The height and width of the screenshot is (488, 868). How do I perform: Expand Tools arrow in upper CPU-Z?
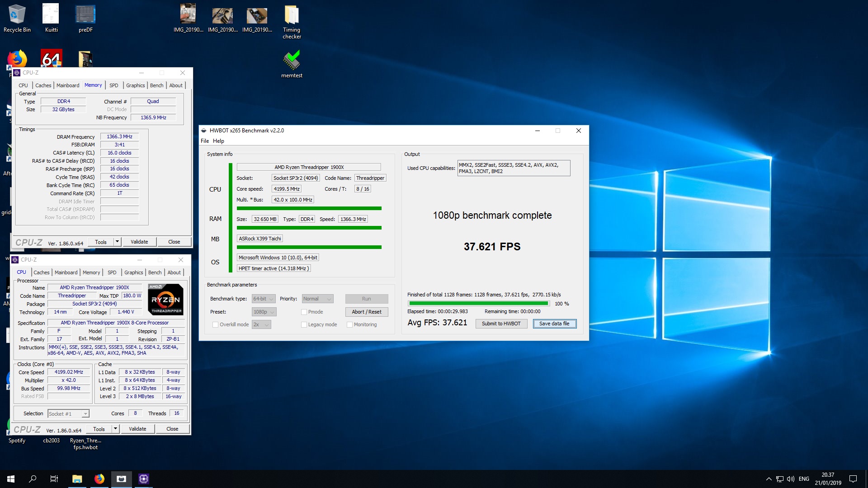117,242
